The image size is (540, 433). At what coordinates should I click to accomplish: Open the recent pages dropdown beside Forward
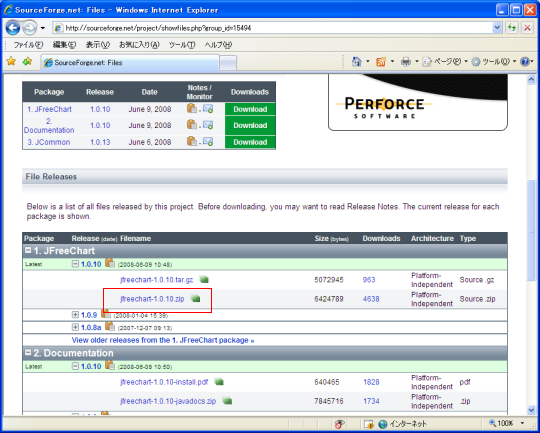tap(43, 28)
